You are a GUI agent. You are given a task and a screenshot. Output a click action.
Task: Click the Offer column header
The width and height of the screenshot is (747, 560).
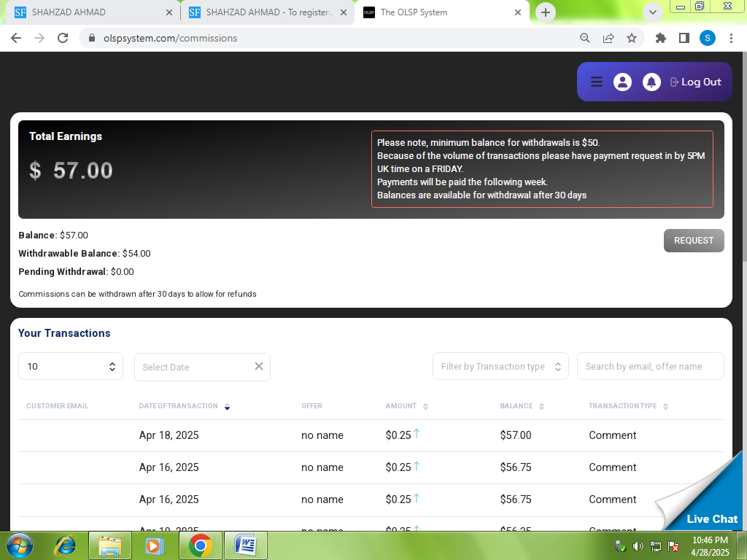(x=311, y=406)
